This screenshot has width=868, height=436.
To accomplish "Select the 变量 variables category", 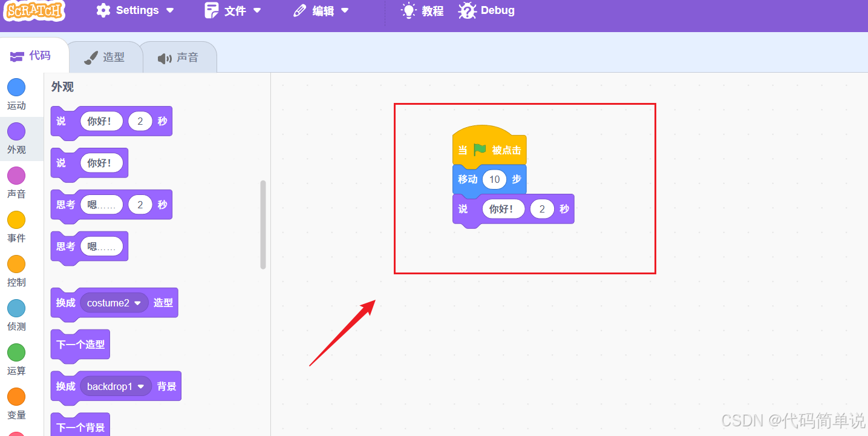I will [x=16, y=404].
